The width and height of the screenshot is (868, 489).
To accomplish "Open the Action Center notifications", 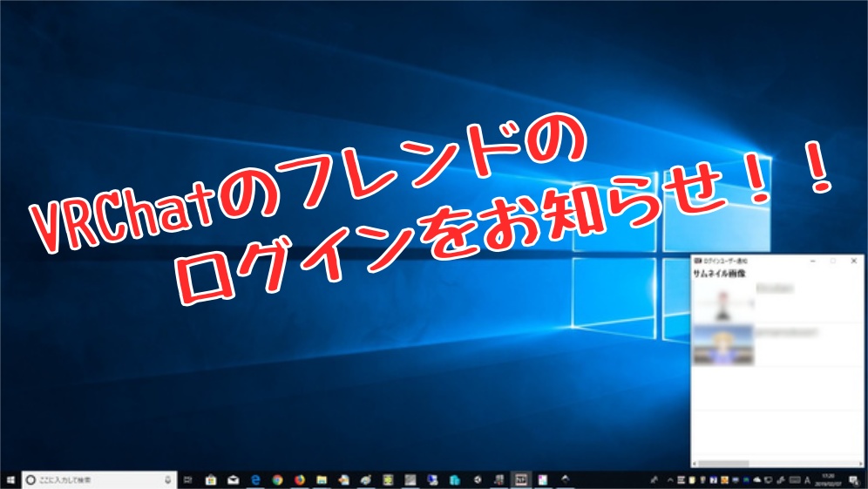I will coord(854,480).
